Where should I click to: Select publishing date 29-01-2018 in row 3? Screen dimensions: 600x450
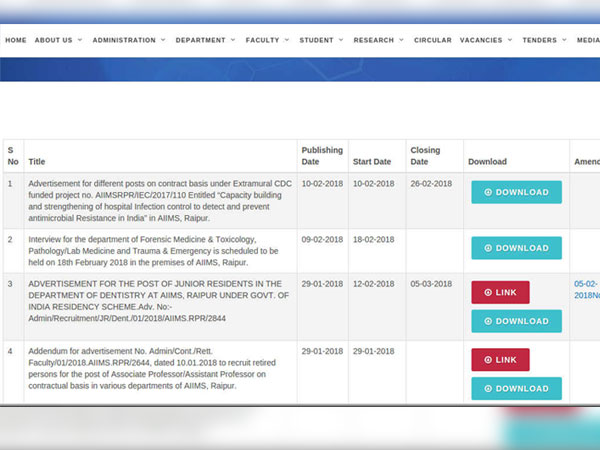pos(322,284)
